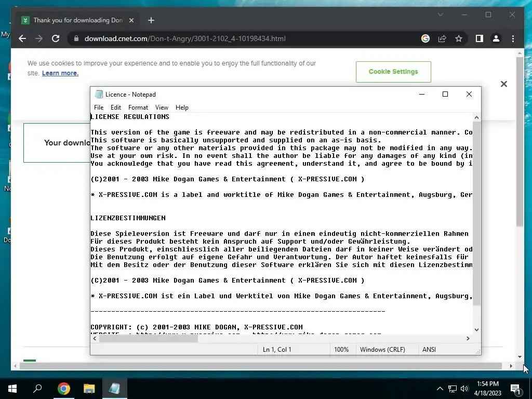Open Notepad's View menu
Image resolution: width=532 pixels, height=399 pixels.
click(x=162, y=107)
